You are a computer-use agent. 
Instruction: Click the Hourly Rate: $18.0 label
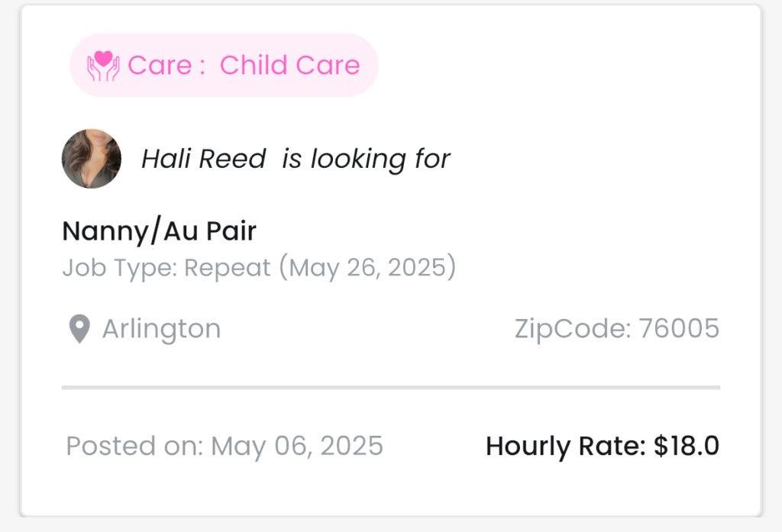point(603,446)
